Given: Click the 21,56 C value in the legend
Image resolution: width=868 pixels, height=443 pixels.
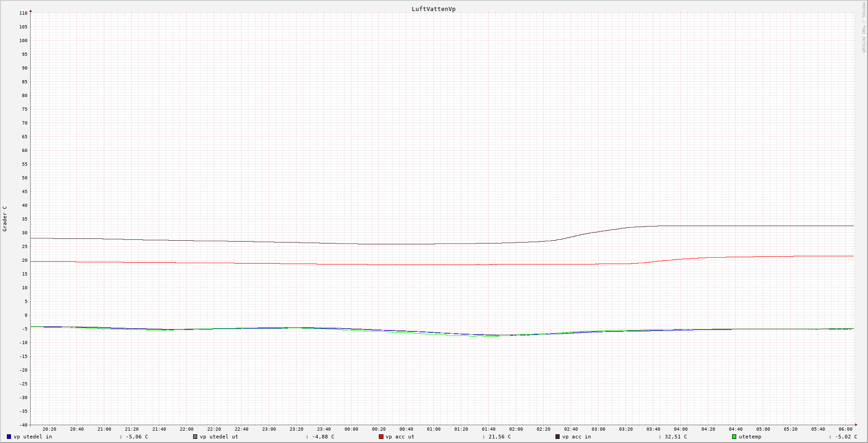Looking at the screenshot, I should 500,437.
